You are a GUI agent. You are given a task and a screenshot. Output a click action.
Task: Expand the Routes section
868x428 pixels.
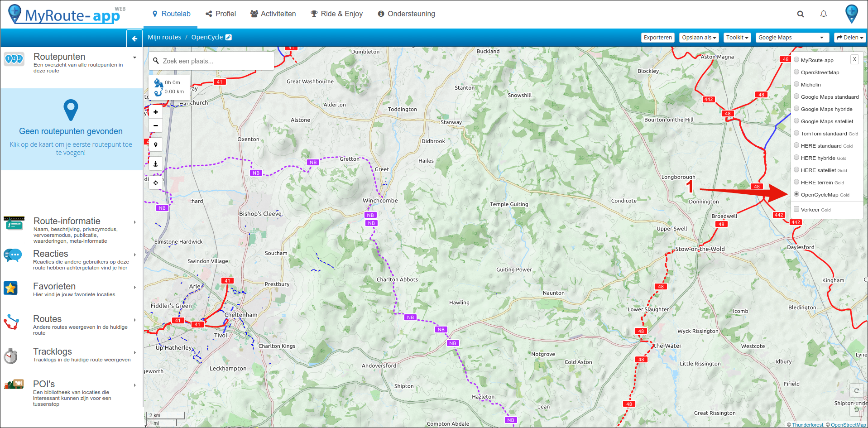point(135,320)
